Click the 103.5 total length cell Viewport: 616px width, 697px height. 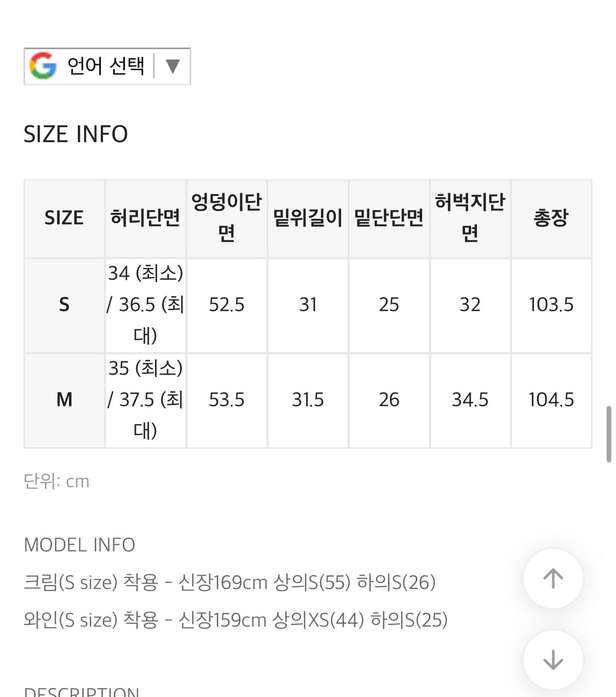(551, 304)
